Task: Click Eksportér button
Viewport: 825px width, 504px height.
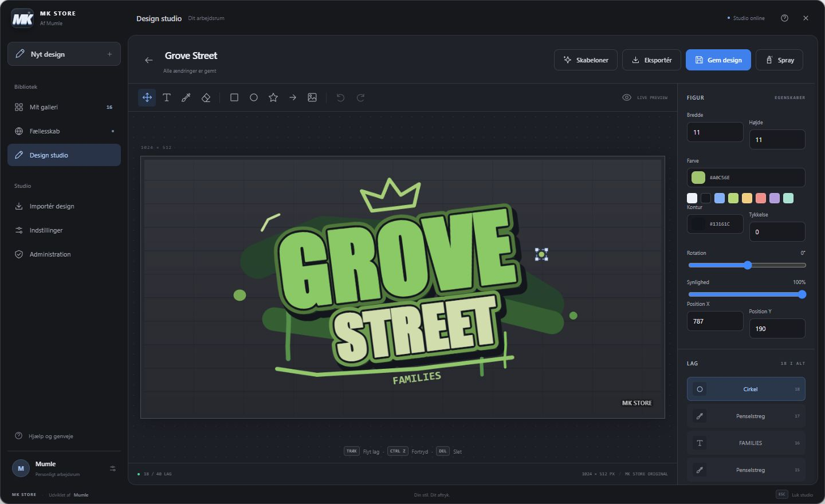Action: [651, 60]
